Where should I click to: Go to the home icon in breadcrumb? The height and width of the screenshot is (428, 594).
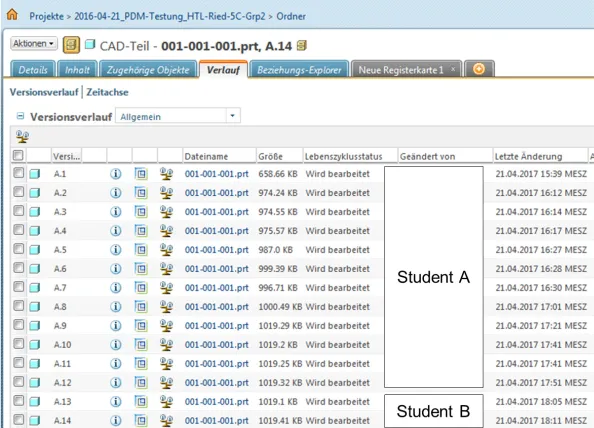[x=12, y=15]
